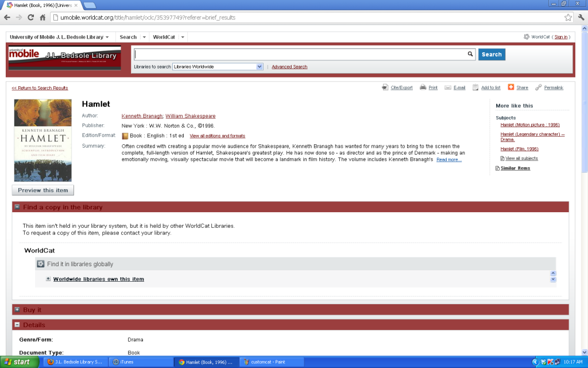Image resolution: width=588 pixels, height=368 pixels.
Task: Click the Add to list clipboard icon
Action: coord(475,87)
